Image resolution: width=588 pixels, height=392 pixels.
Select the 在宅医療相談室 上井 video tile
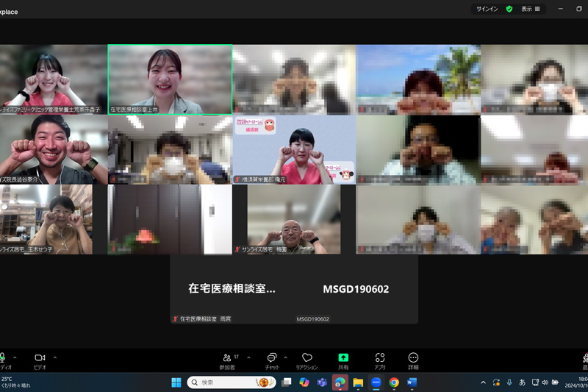(x=170, y=79)
